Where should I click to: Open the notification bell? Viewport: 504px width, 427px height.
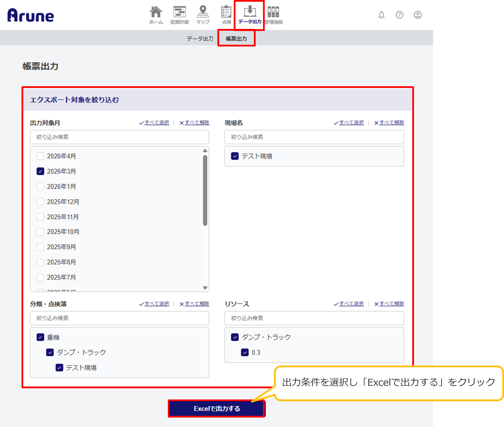point(381,15)
